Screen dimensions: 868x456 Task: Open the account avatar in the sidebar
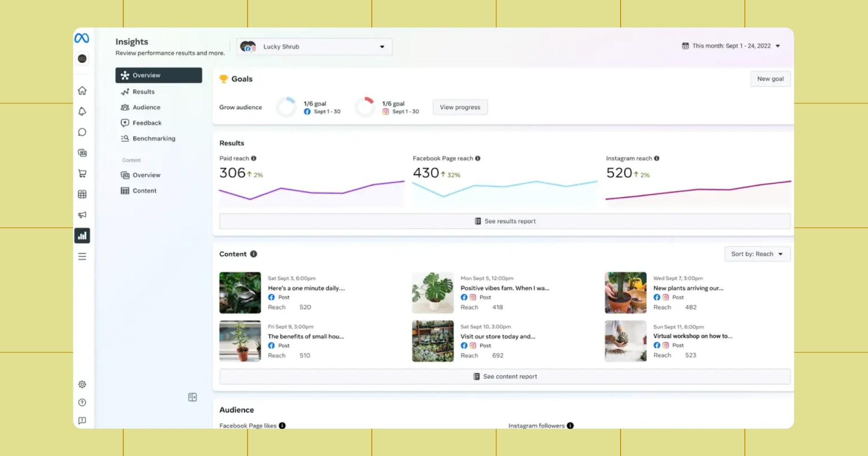82,59
